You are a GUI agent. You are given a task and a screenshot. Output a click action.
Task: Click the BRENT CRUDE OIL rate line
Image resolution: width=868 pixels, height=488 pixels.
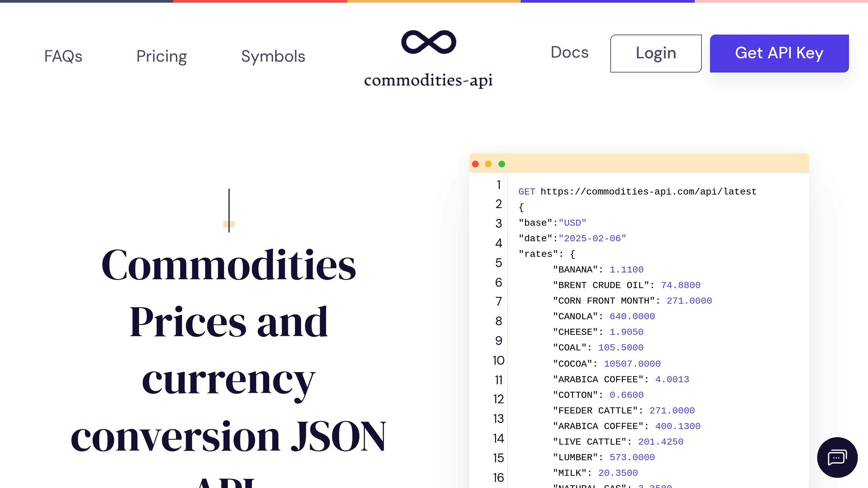coord(627,285)
